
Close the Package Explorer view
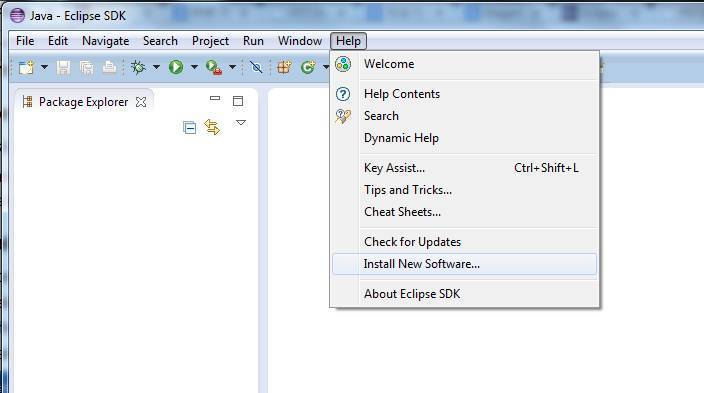coord(141,102)
